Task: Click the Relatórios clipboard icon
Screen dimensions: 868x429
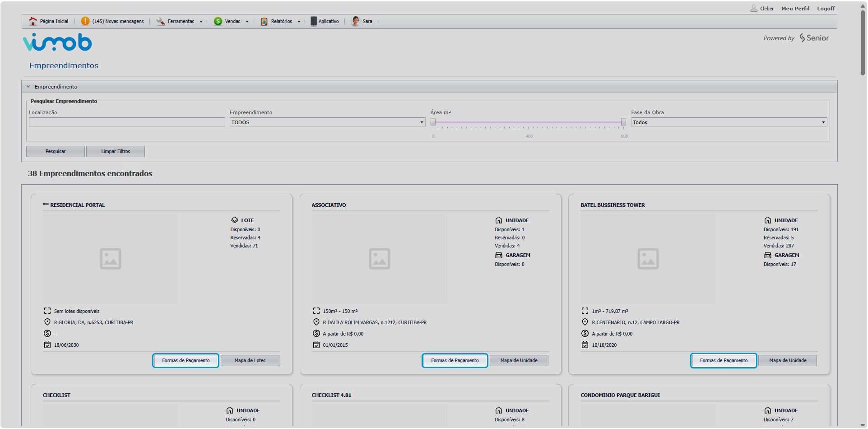Action: (264, 21)
